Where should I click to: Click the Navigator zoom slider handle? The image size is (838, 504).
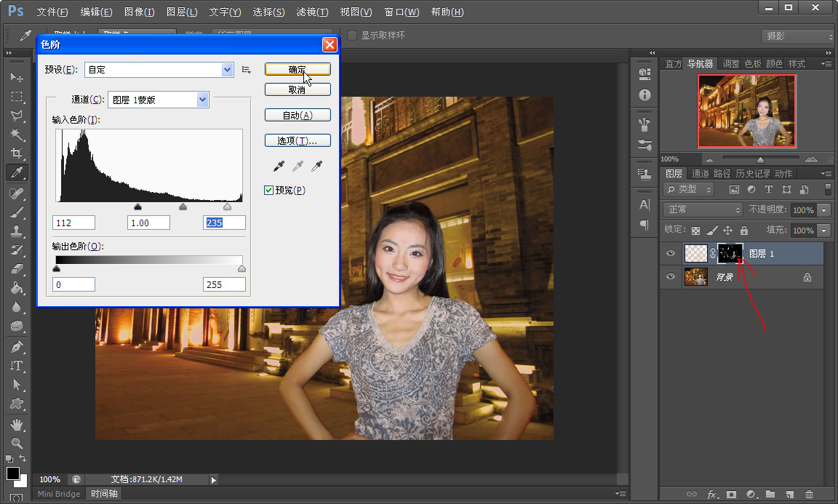pyautogui.click(x=760, y=160)
